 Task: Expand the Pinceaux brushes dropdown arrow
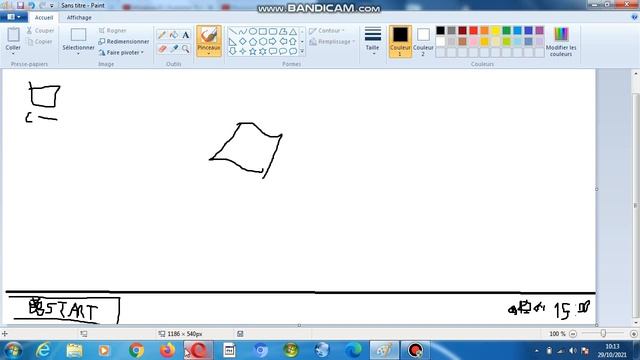click(209, 53)
